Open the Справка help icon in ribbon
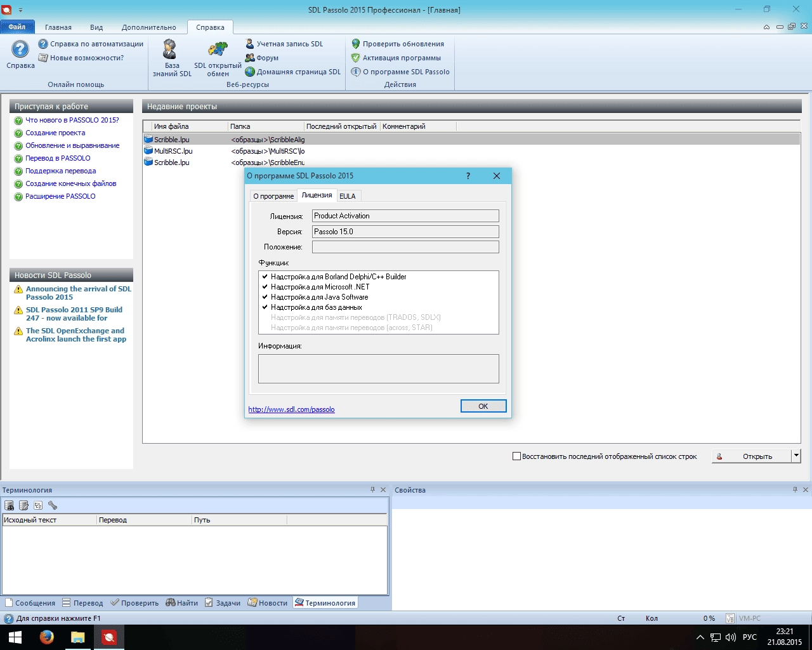The image size is (812, 650). tap(20, 54)
